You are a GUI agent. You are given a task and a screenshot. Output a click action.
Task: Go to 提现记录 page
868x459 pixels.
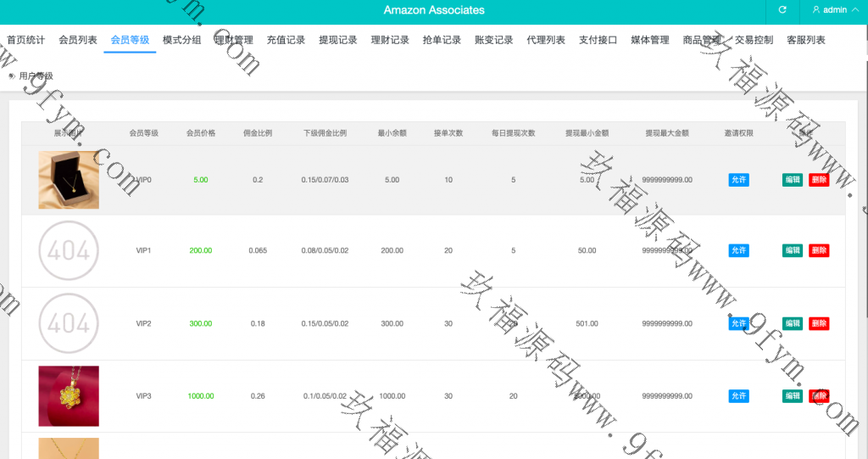coord(337,40)
